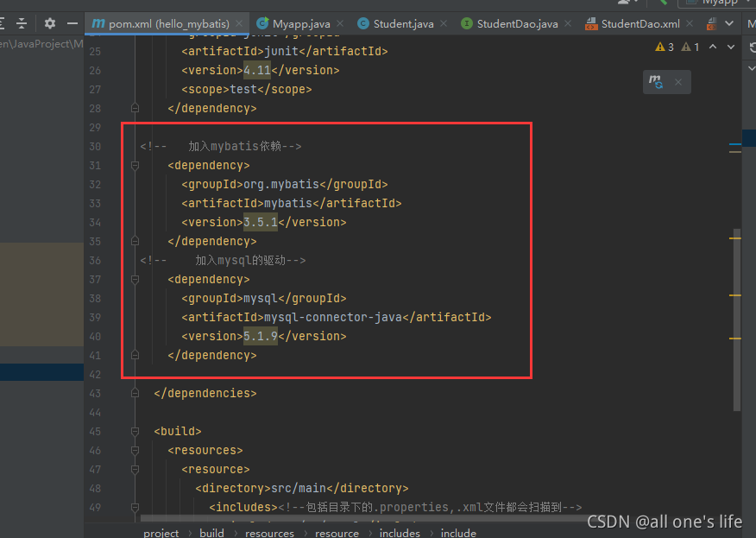Click directory src/main text
The height and width of the screenshot is (538, 756).
299,488
